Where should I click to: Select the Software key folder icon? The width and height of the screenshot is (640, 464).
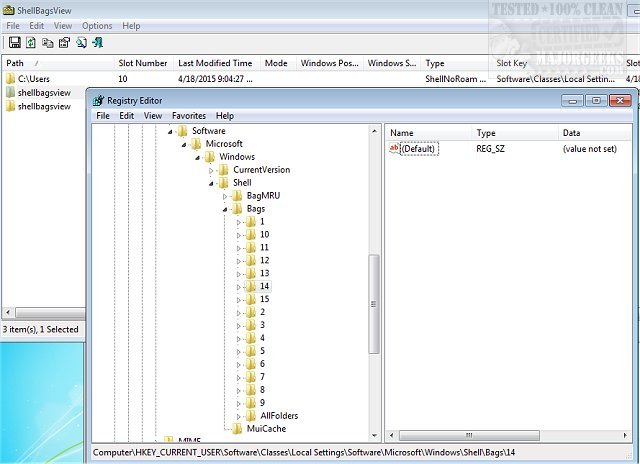(x=182, y=131)
